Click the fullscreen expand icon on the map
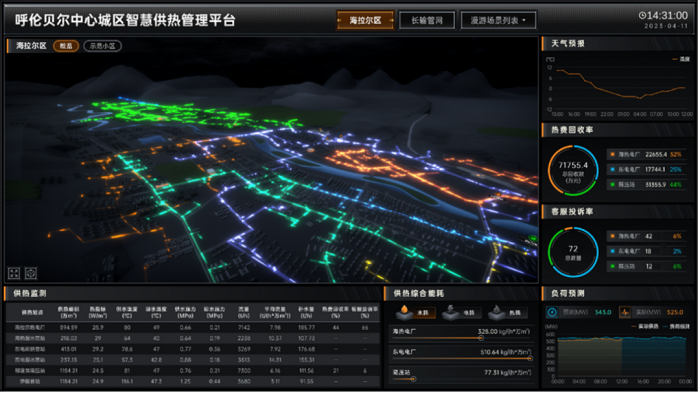This screenshot has height=396, width=700. [x=14, y=274]
